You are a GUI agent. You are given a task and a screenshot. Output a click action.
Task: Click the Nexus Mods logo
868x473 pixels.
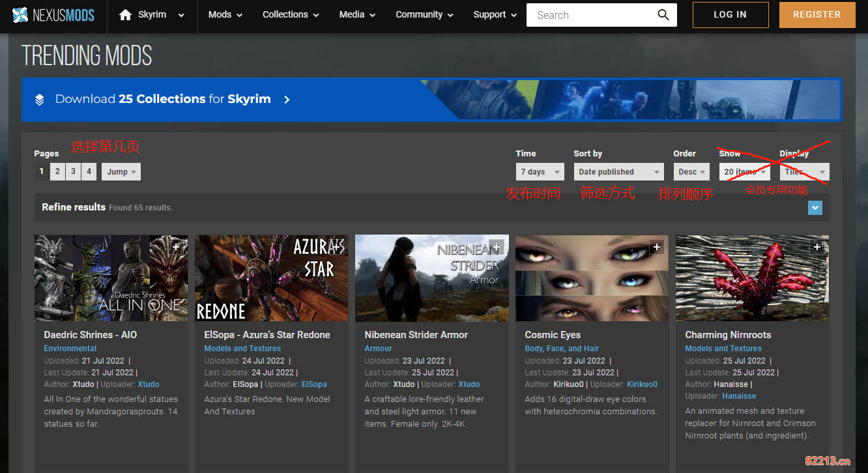pyautogui.click(x=53, y=15)
